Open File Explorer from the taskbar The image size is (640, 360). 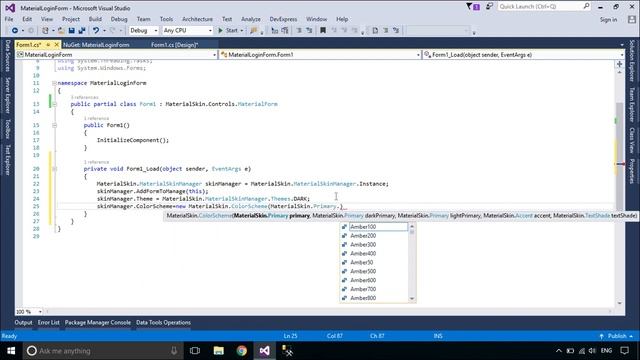click(219, 351)
